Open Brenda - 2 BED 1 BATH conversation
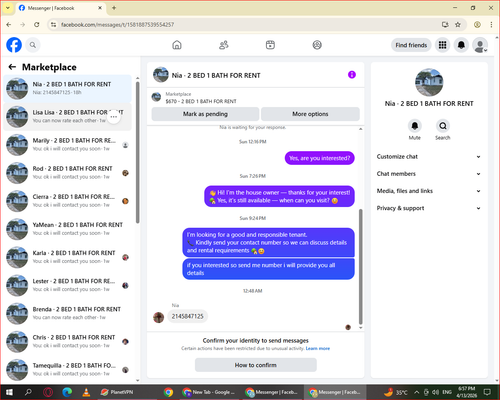This screenshot has width=500, height=400. click(68, 313)
